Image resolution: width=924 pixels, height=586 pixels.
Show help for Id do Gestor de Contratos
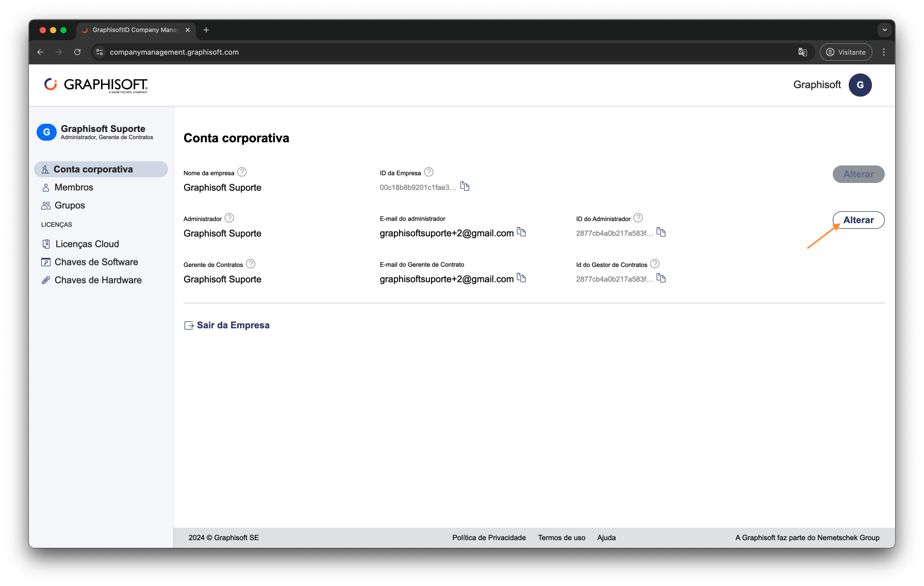pyautogui.click(x=655, y=264)
